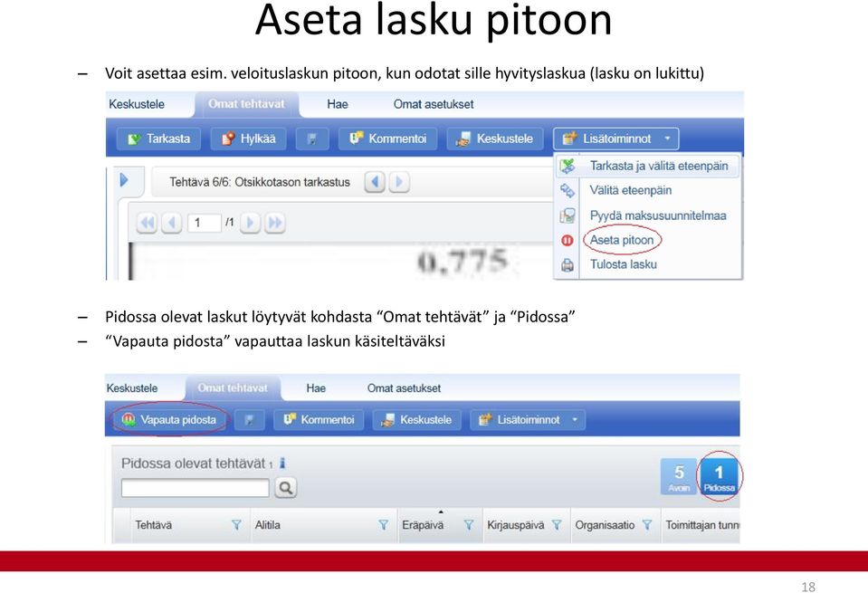Open Lisätoiminnot dropdown in lower toolbar

click(x=528, y=420)
